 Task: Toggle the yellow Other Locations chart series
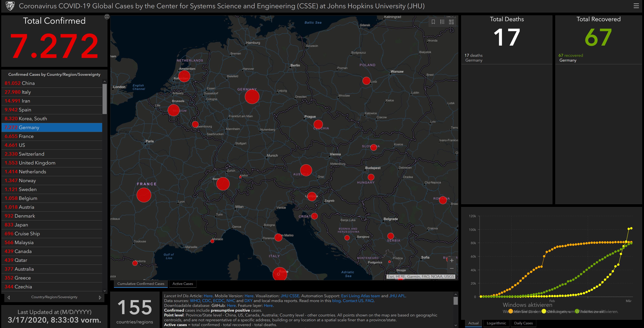pos(544,311)
